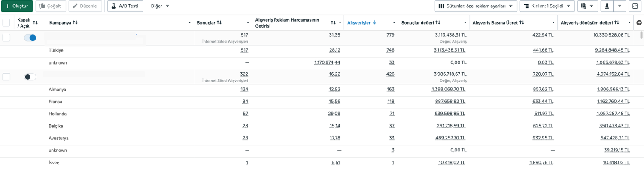The height and width of the screenshot is (170, 644).
Task: Tick the select-all checkbox in header
Action: [x=6, y=22]
